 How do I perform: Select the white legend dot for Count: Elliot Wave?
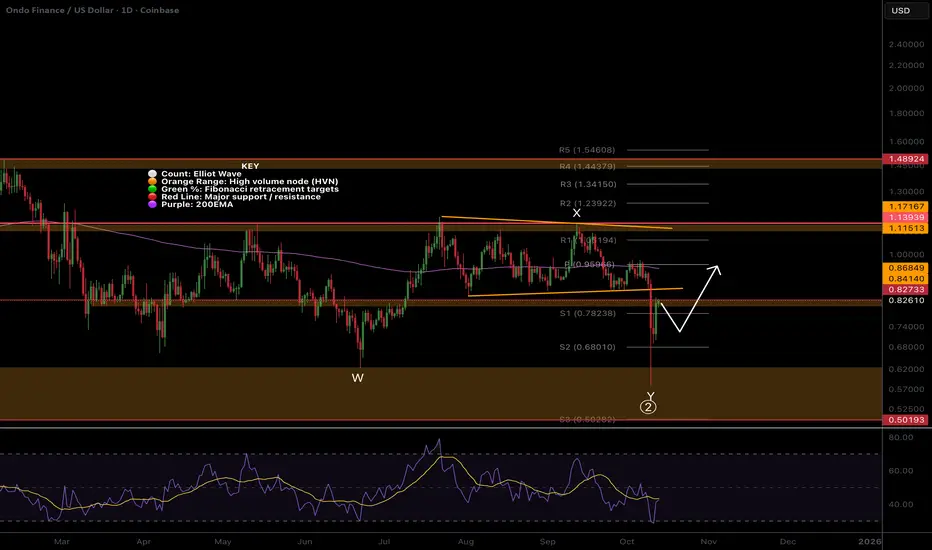[x=152, y=174]
